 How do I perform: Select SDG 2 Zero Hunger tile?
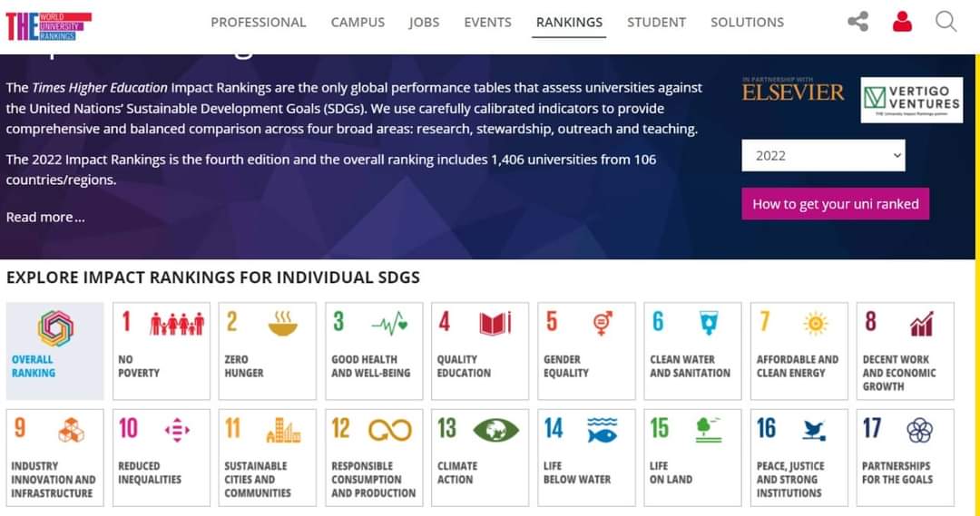click(268, 351)
